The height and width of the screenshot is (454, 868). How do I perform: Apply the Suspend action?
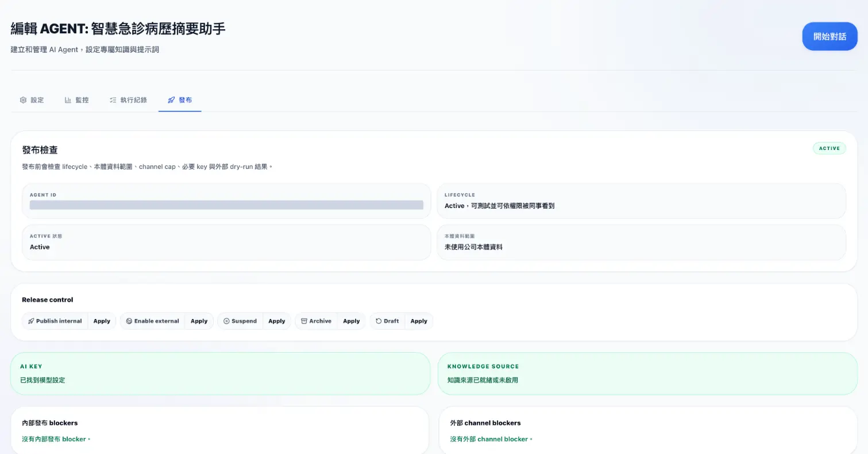tap(277, 321)
